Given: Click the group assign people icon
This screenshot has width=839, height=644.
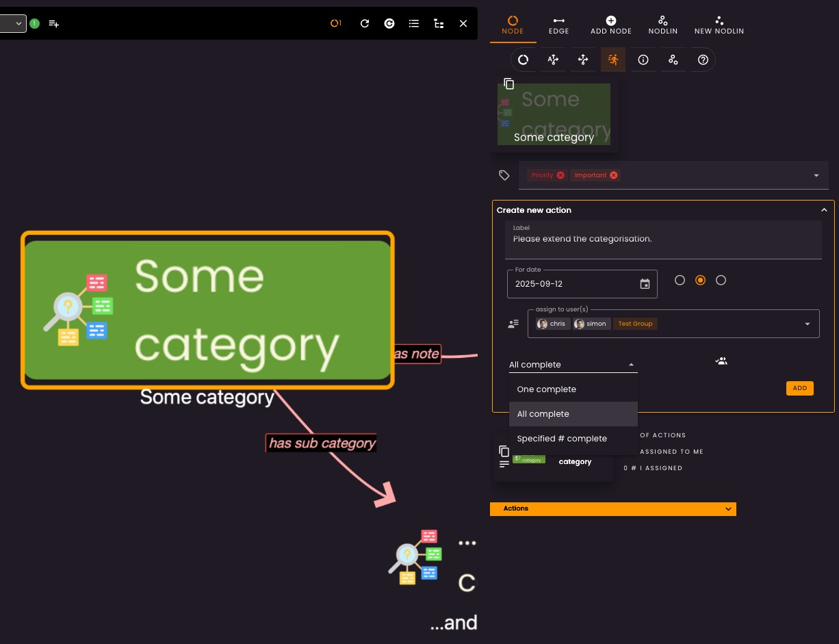Looking at the screenshot, I should click(x=721, y=361).
